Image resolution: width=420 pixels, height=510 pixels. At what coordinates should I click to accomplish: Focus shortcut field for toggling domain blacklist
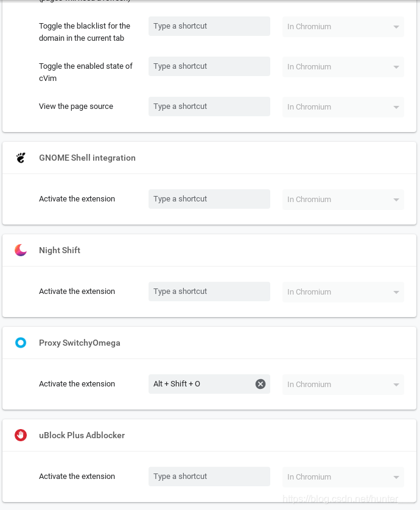point(209,26)
